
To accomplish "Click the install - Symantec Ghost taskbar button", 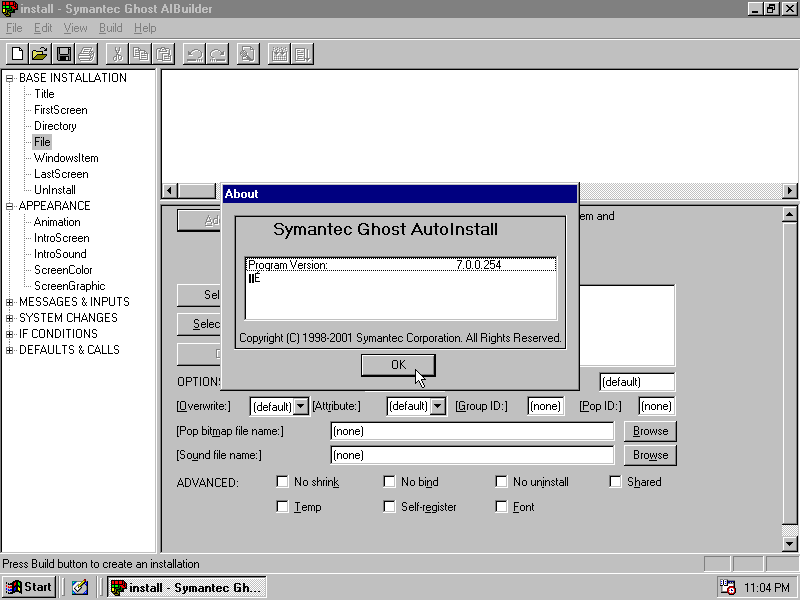I will pyautogui.click(x=187, y=587).
